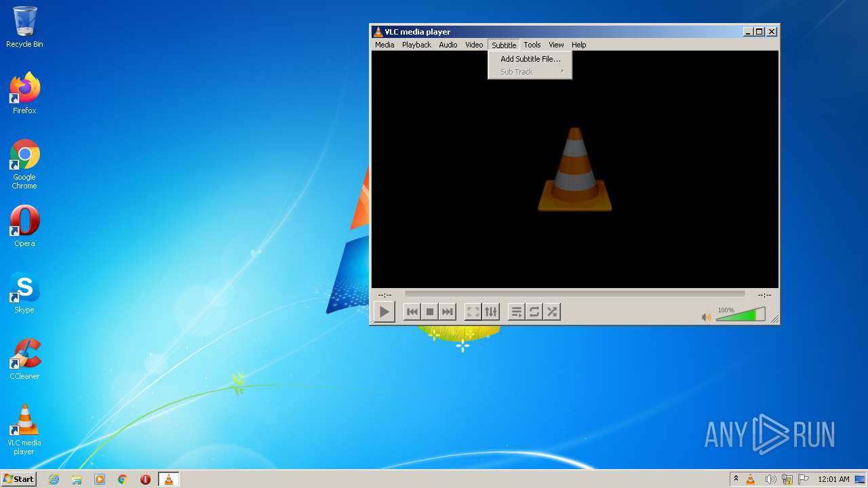
Task: Toggle VLC fullscreen video mode
Action: [473, 312]
